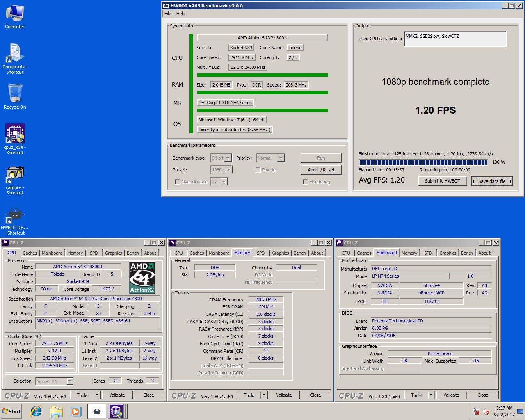Launch the HWBOTx265 shortcut desktop icon
The height and width of the screenshot is (420, 525).
[15, 221]
